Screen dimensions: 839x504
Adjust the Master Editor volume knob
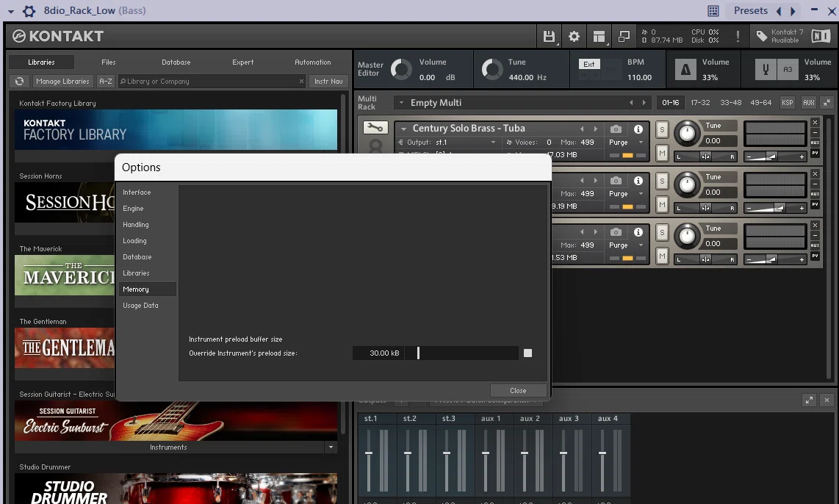[401, 70]
